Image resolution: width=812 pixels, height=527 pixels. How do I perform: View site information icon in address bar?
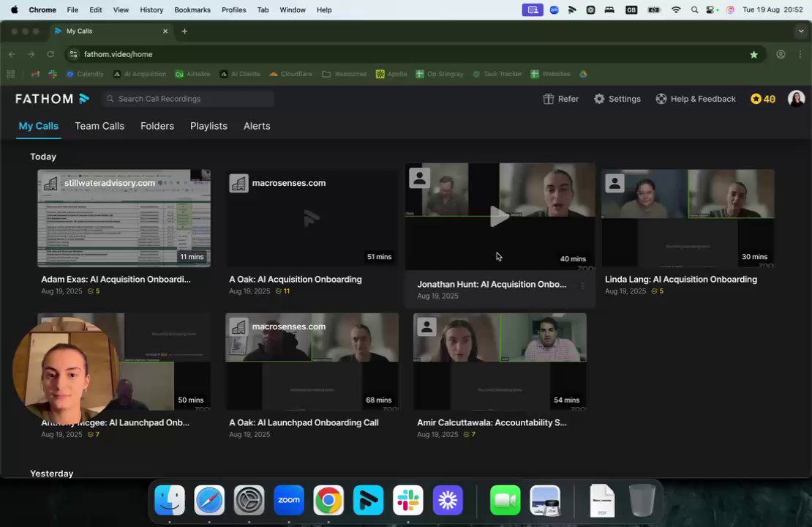coord(74,54)
